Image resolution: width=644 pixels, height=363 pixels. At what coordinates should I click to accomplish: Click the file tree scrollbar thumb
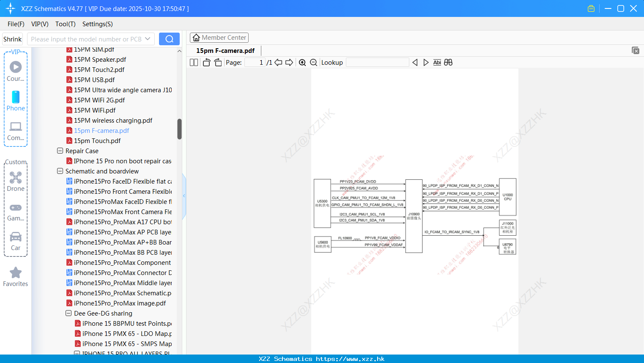179,129
